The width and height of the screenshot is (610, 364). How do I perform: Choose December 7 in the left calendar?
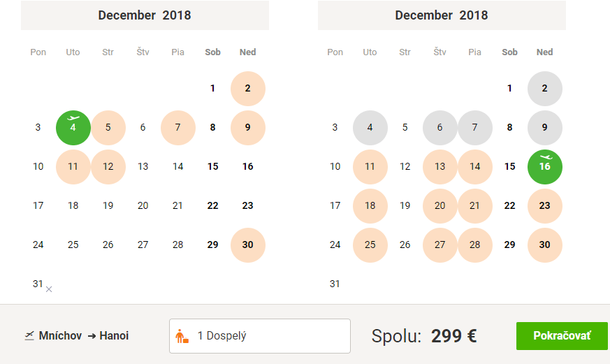pos(178,128)
